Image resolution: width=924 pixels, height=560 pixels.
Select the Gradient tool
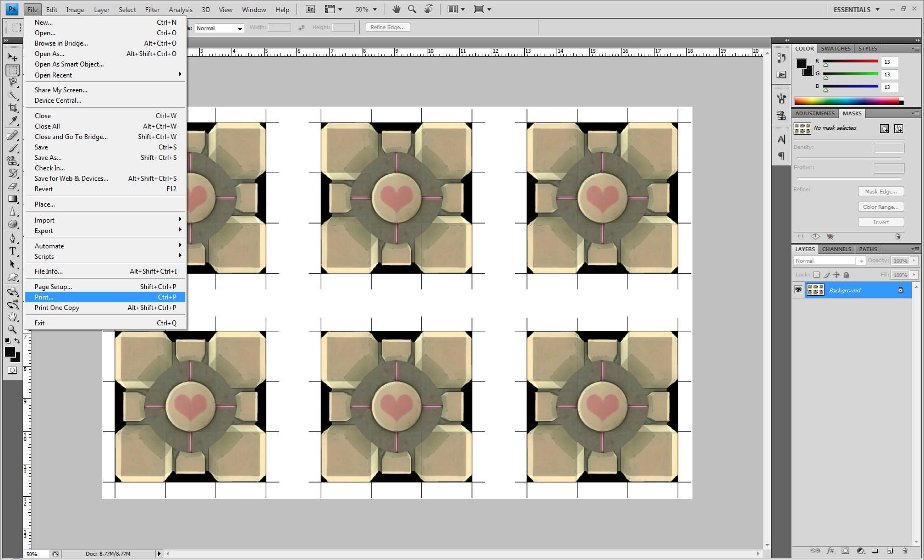[13, 198]
